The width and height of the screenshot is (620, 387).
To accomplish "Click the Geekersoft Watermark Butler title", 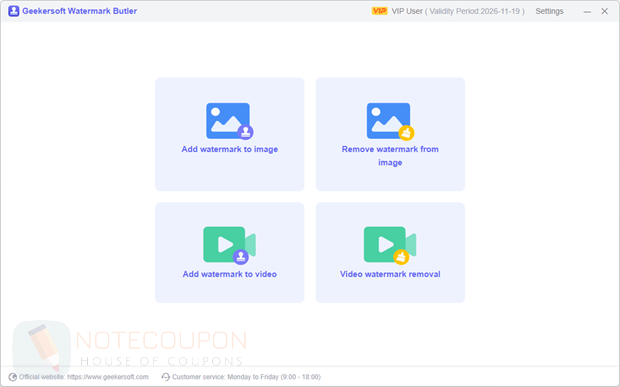I will pyautogui.click(x=79, y=11).
